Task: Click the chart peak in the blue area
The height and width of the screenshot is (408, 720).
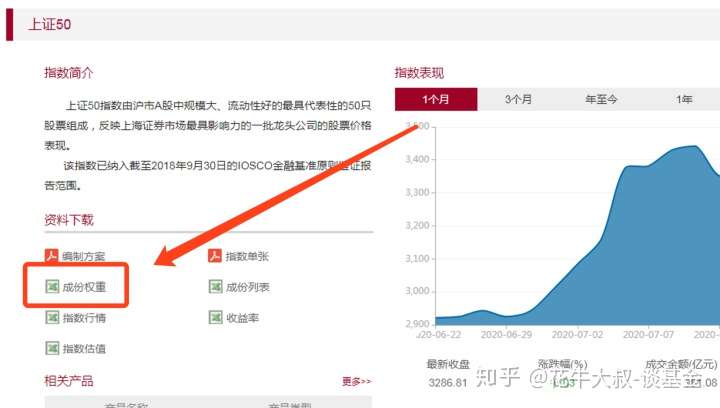Action: (x=696, y=146)
